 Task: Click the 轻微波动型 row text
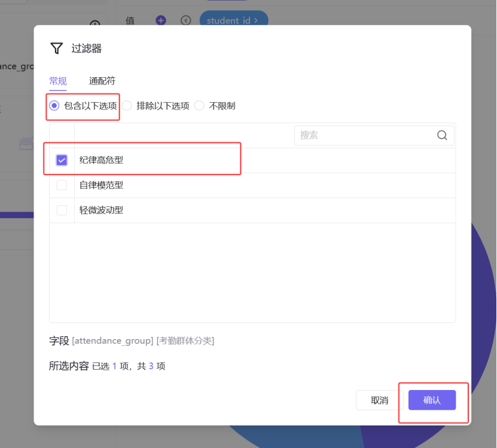tap(101, 210)
